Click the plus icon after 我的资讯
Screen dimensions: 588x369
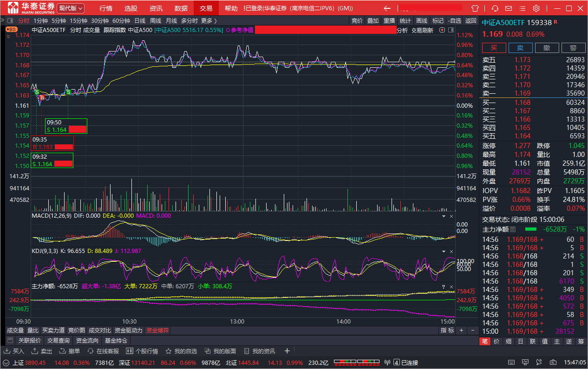pos(287,351)
